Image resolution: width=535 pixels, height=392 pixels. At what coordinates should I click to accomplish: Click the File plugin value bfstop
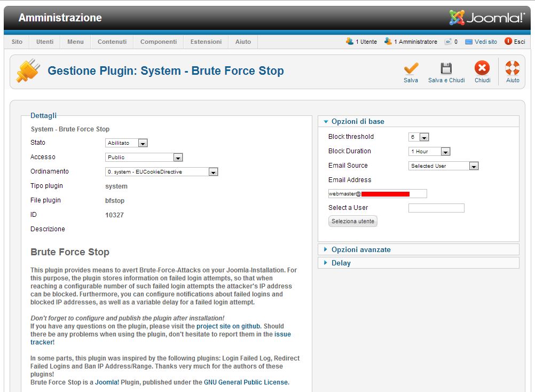(115, 201)
